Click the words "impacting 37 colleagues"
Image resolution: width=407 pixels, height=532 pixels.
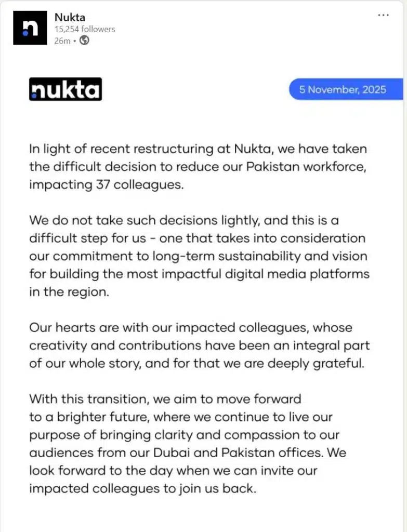pyautogui.click(x=106, y=184)
